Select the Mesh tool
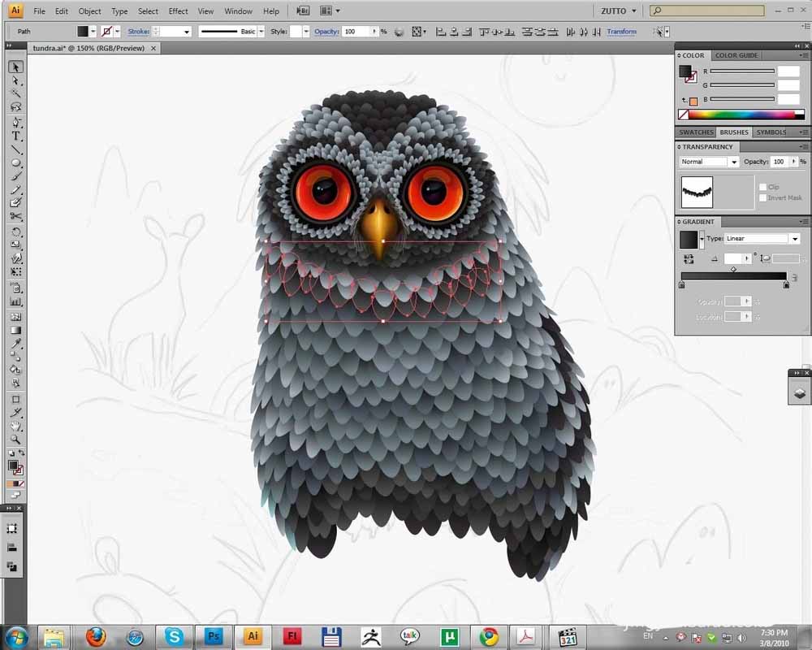The width and height of the screenshot is (812, 650). tap(15, 316)
